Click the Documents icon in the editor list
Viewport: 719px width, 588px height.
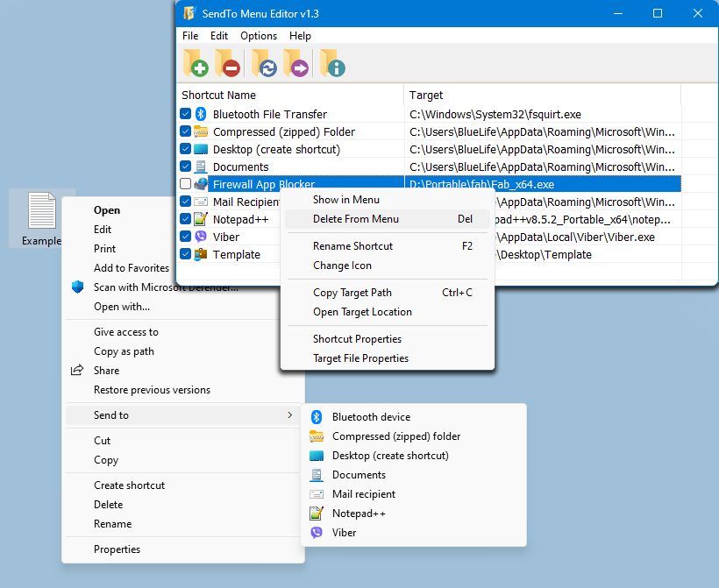click(201, 166)
